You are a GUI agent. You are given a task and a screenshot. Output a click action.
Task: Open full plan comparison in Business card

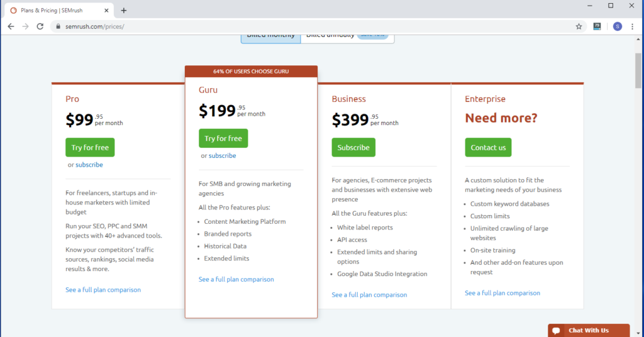coord(369,295)
